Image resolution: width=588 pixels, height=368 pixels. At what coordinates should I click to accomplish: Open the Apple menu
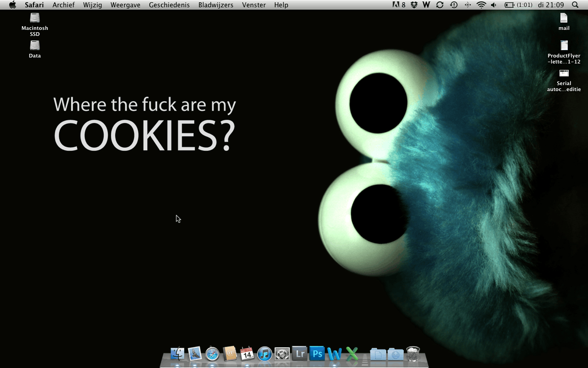pos(13,5)
